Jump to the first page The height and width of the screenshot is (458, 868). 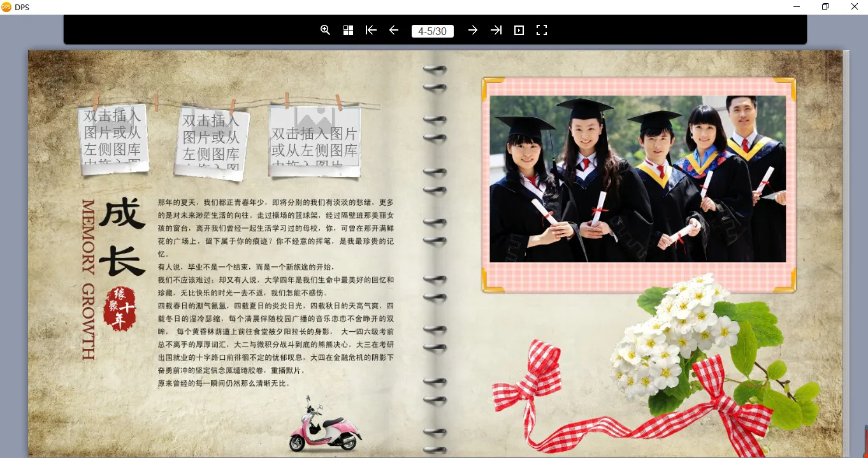coord(371,30)
